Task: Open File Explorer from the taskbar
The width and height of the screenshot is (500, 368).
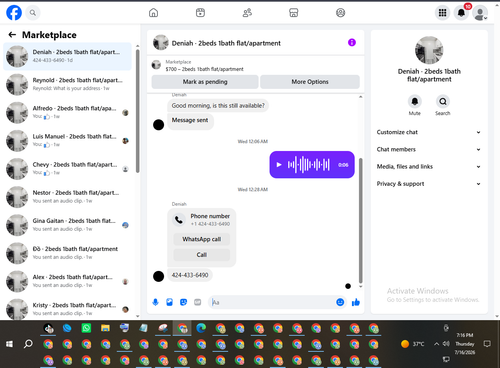Action: pyautogui.click(x=105, y=328)
